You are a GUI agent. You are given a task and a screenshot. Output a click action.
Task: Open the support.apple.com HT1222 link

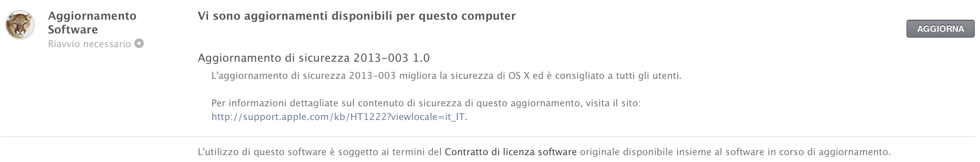click(338, 117)
